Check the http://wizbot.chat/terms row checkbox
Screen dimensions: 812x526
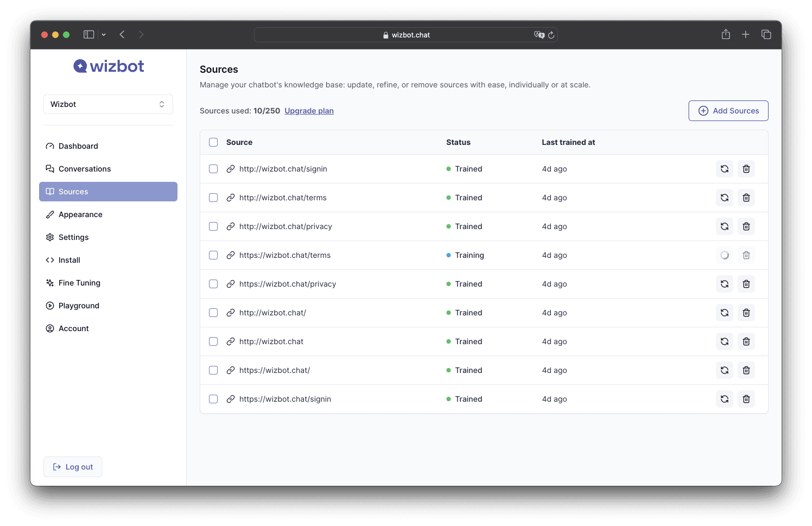coord(213,198)
